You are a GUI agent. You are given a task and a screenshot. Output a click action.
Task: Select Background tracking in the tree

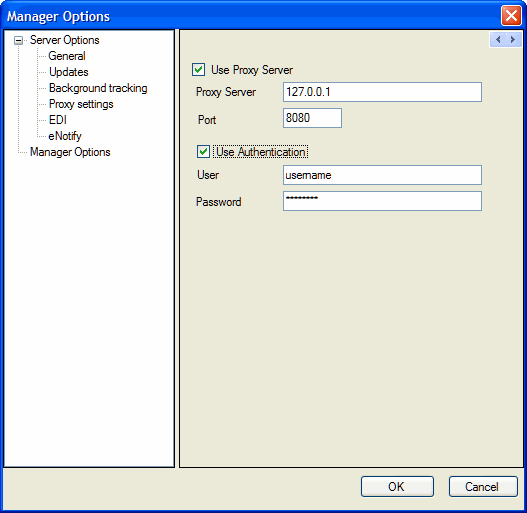(98, 88)
